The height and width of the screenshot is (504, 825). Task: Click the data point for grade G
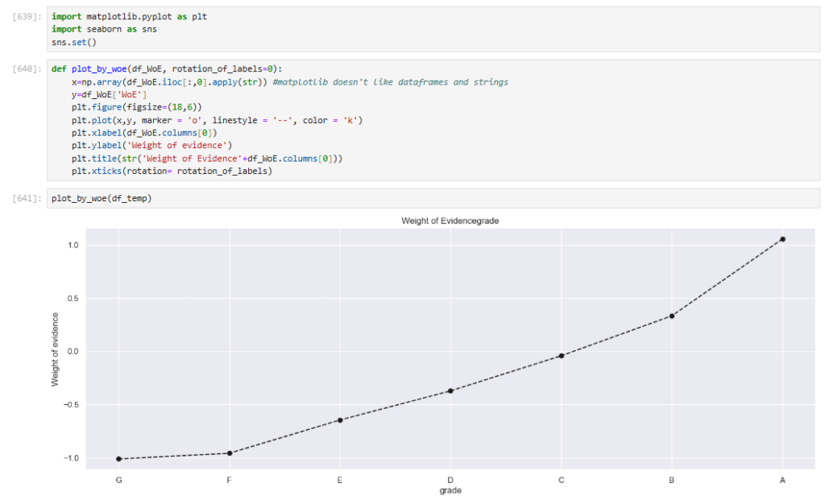[x=119, y=459]
